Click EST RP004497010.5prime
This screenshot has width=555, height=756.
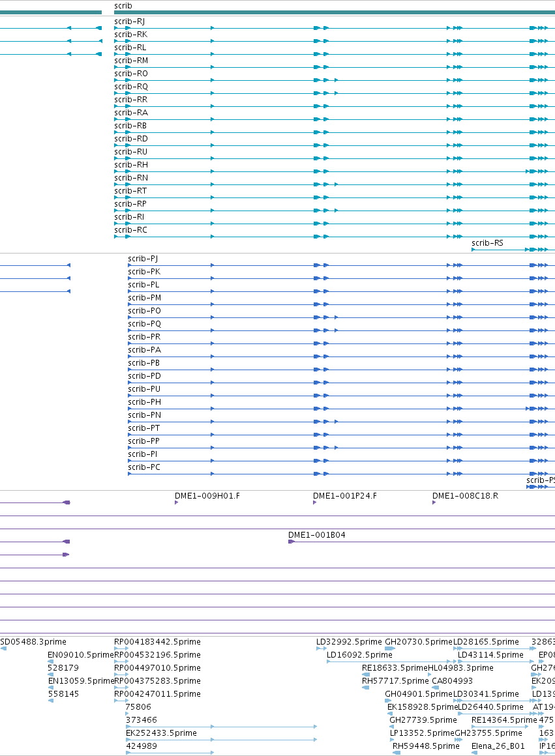coord(157,668)
